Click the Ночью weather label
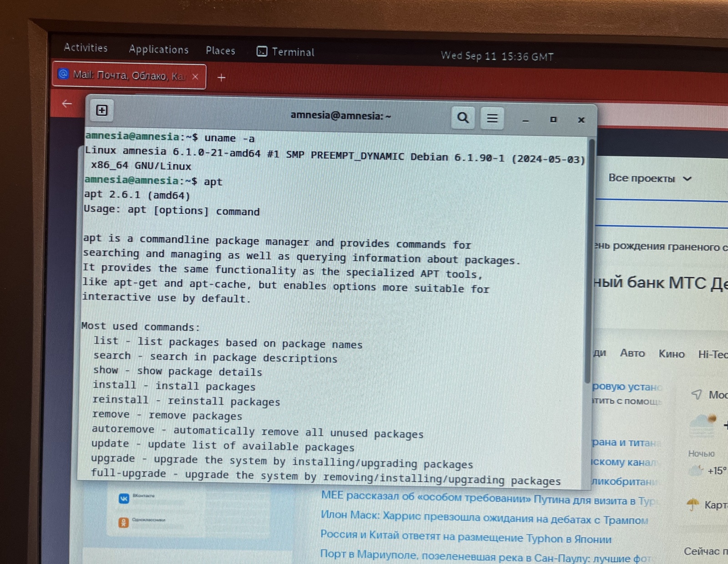 (x=701, y=453)
